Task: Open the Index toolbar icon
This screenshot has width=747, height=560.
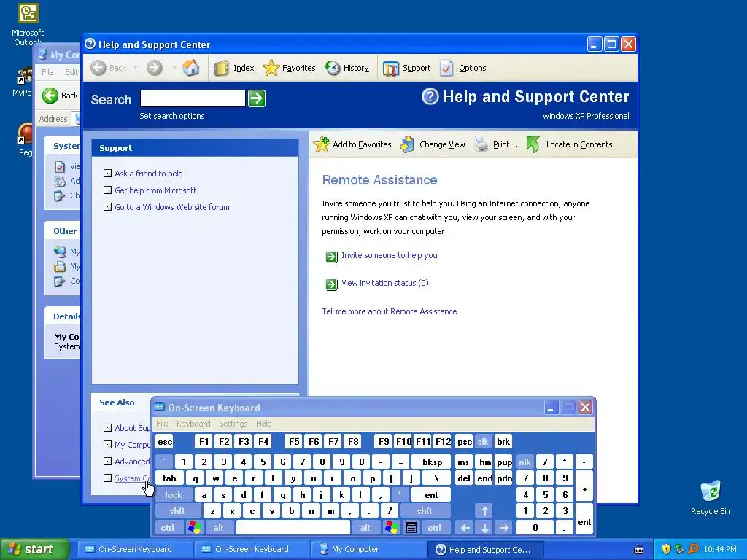Action: point(221,68)
